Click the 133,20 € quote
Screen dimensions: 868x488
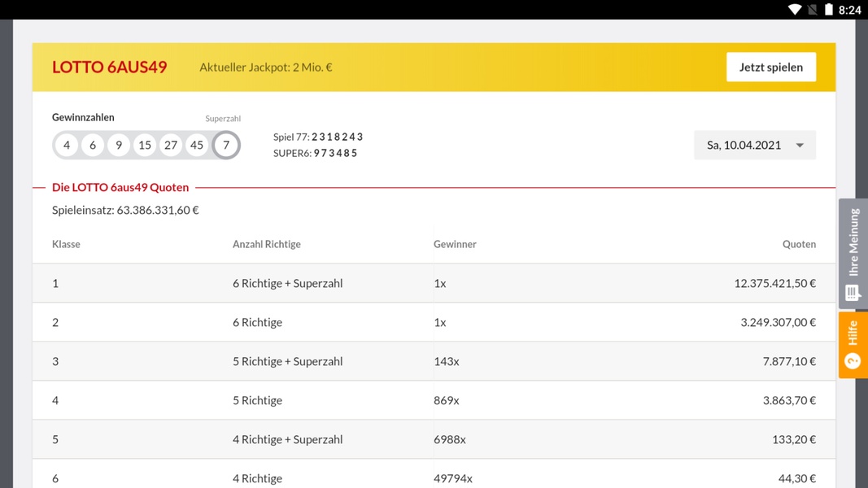794,439
